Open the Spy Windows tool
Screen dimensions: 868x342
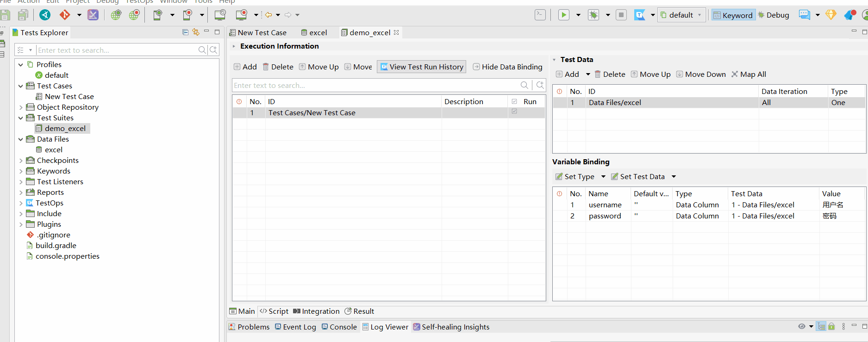coord(220,15)
